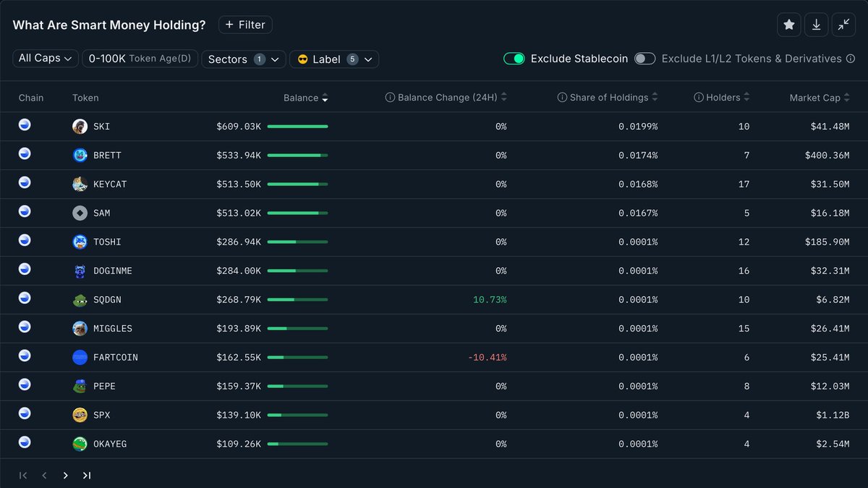Screen dimensions: 868x488
Task: Open the 0-100K Token Age filter
Action: tap(140, 59)
